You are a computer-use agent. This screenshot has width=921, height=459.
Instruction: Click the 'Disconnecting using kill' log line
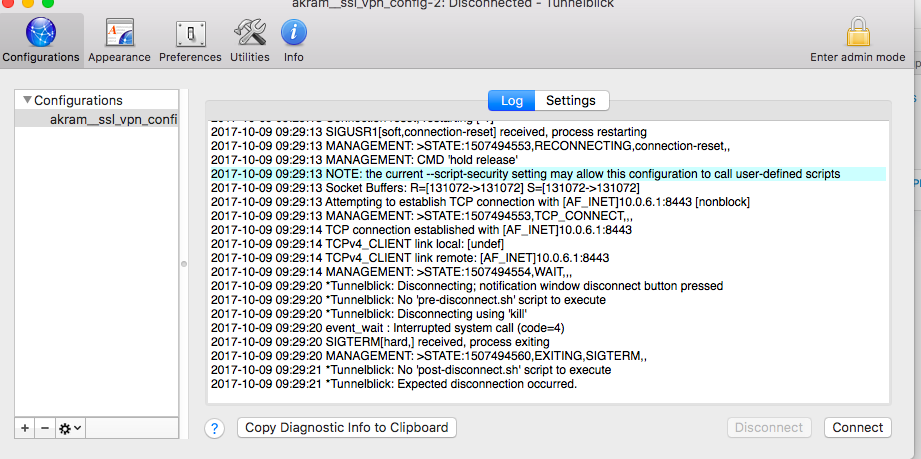point(369,314)
